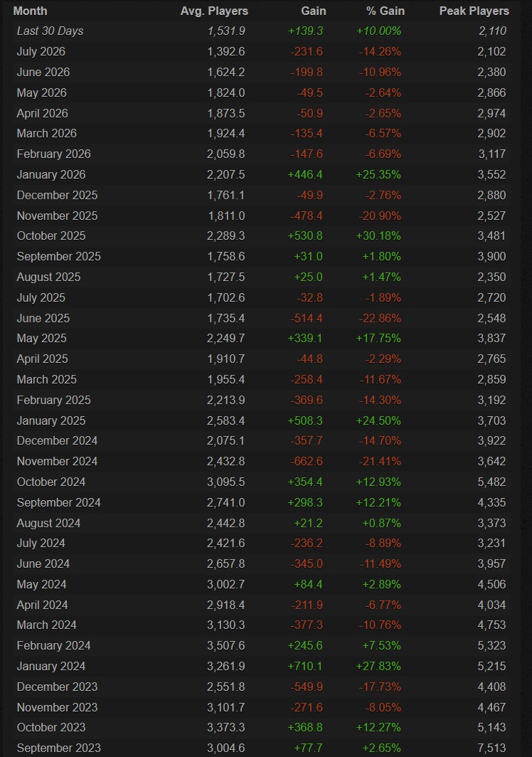Select the January 2024 month cell

51,666
